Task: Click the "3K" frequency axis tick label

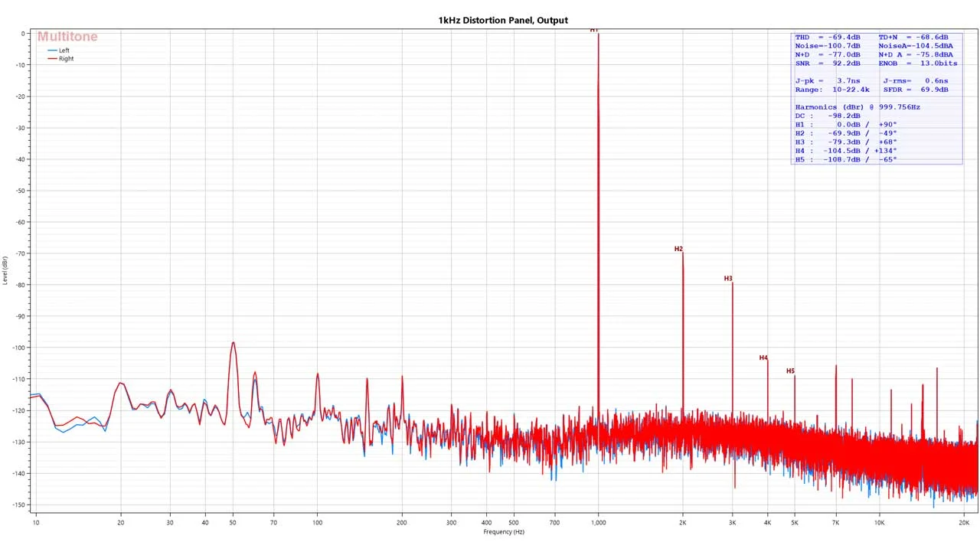Action: coord(733,523)
